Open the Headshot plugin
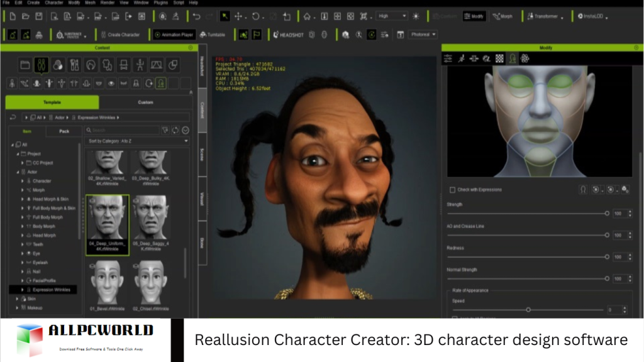 [288, 35]
